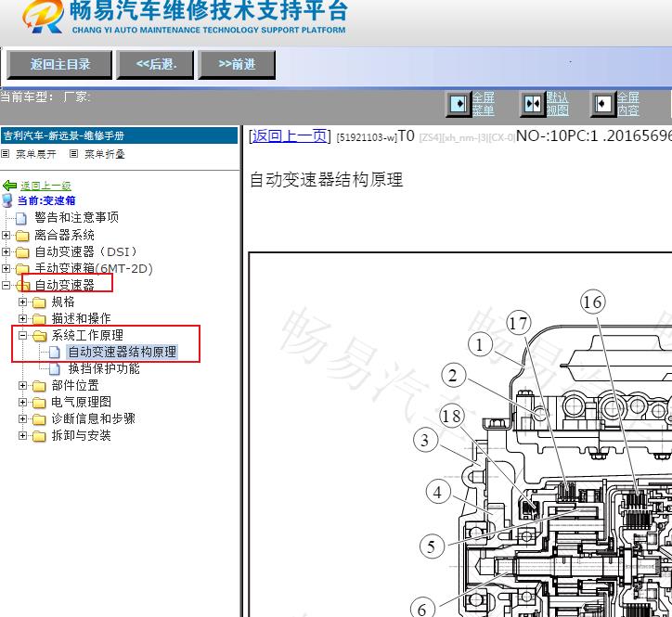Click the 当前:变速箱 label
672x617 pixels.
pos(46,200)
